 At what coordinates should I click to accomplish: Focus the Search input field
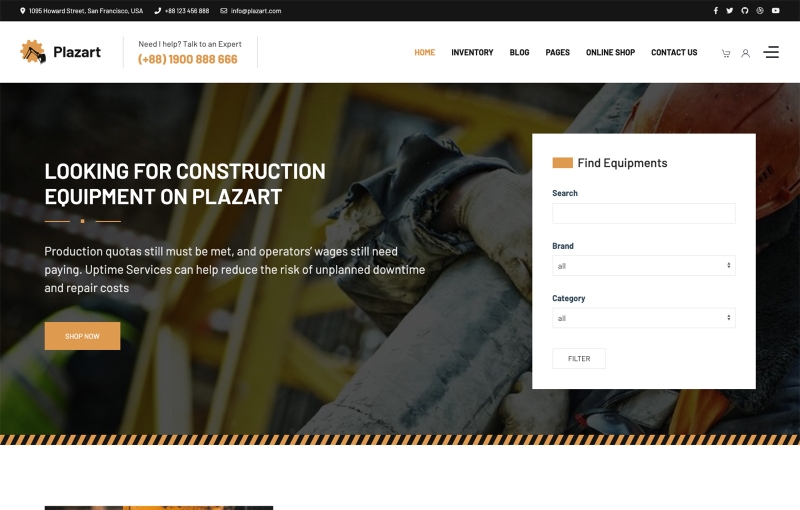click(643, 213)
